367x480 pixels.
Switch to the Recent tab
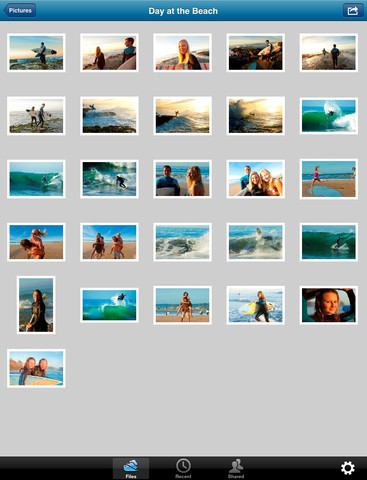pos(183,469)
